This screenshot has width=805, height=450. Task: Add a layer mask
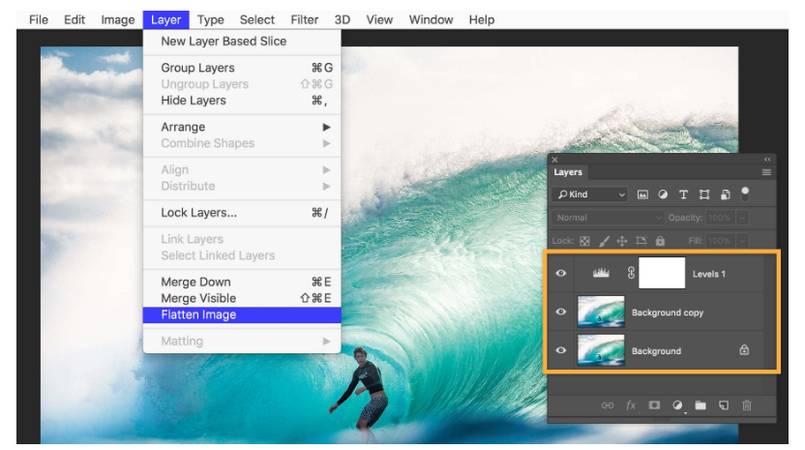pos(654,405)
